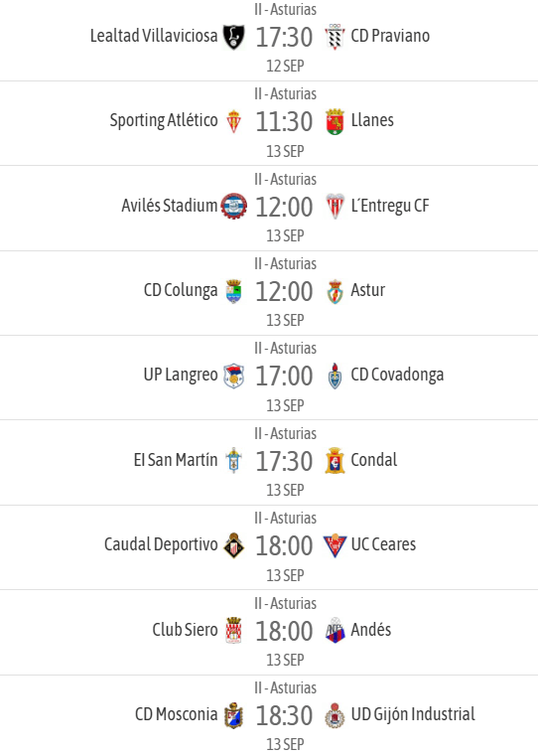Open the CD Mosconia team name link
The height and width of the screenshot is (756, 538).
177,714
